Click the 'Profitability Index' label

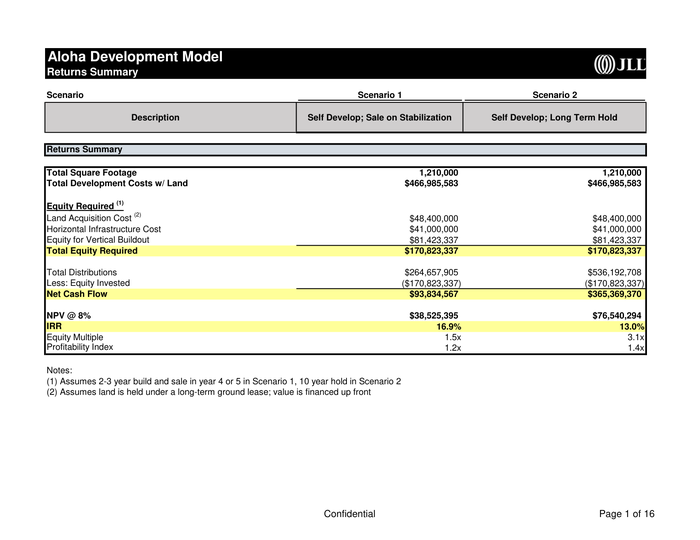(x=80, y=347)
